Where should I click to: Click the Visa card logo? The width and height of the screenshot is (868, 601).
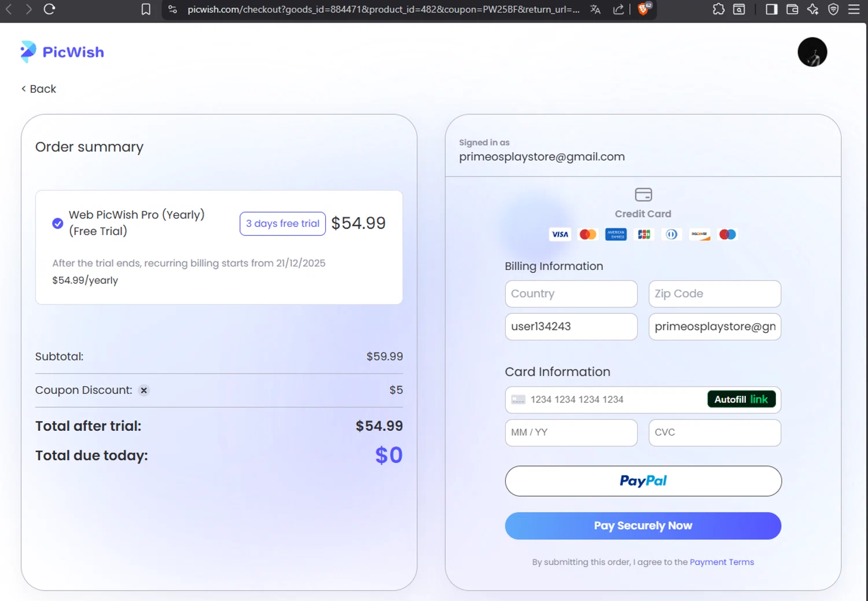560,234
